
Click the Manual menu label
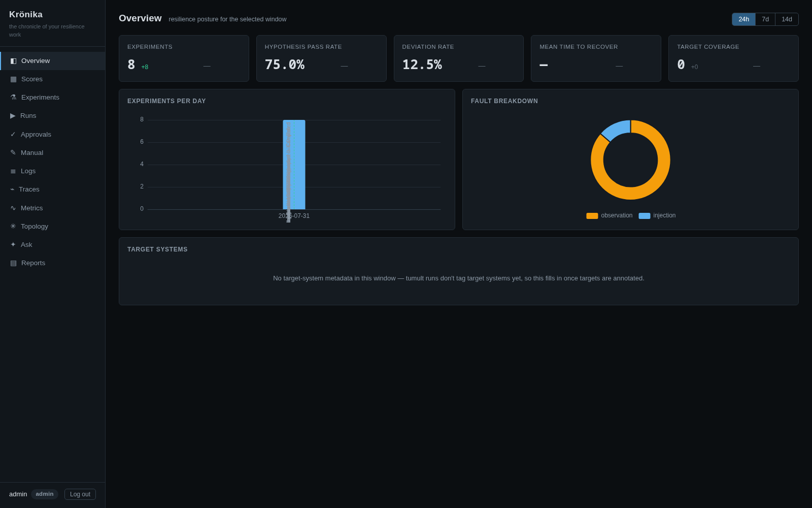pos(32,153)
